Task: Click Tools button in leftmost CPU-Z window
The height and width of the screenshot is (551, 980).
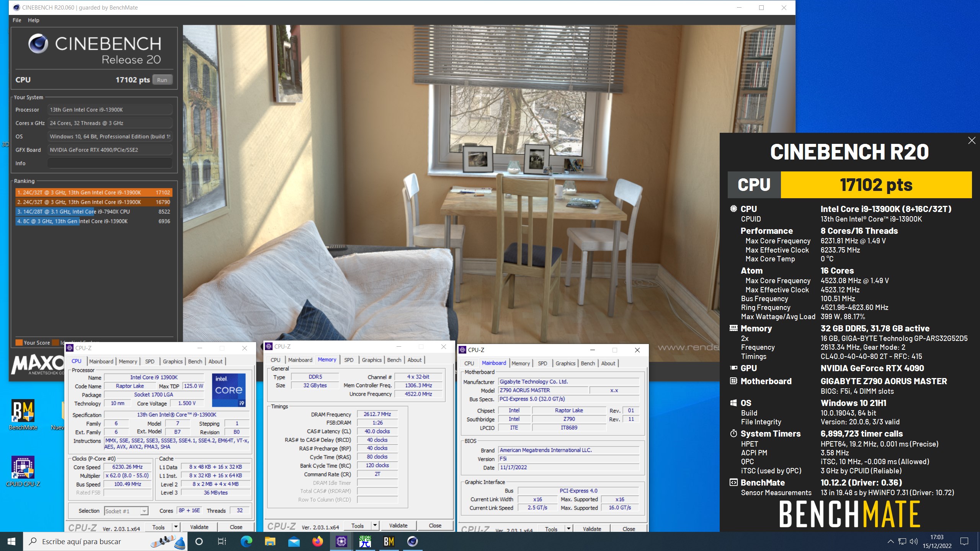Action: coord(158,527)
